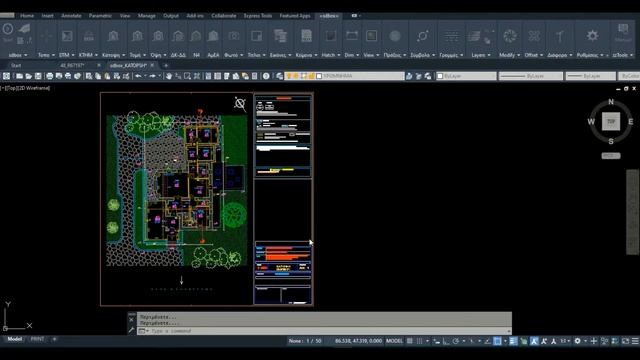The height and width of the screenshot is (360, 640).
Task: Click the DTM terrain ribbon icon
Action: tap(67, 36)
